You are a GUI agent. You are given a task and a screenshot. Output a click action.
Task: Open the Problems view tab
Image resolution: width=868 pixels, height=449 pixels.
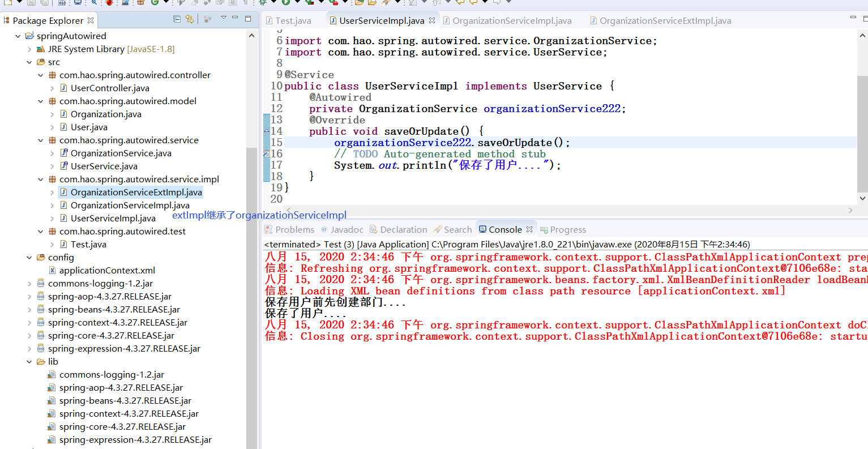(x=289, y=229)
